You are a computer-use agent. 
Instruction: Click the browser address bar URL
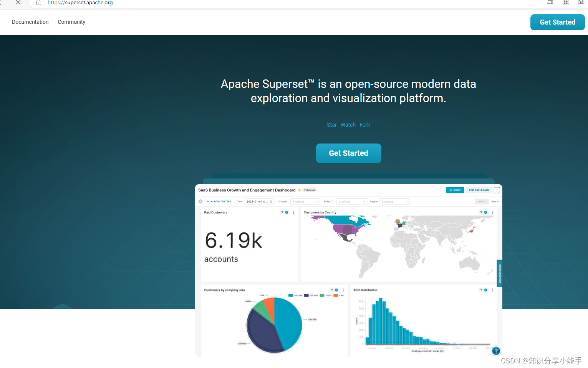(x=80, y=3)
